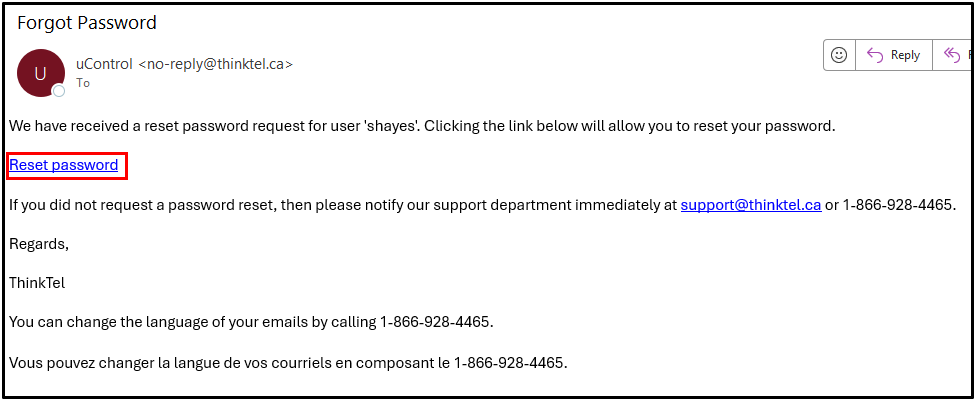Click the Reply button

[894, 55]
